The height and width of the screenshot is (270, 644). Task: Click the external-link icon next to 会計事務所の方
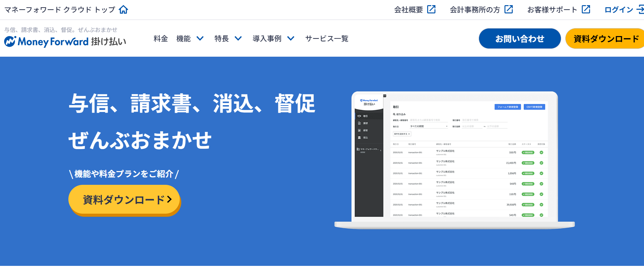[509, 9]
